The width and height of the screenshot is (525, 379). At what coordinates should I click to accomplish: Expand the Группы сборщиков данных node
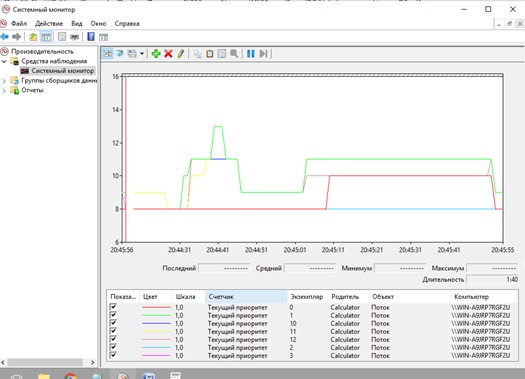(x=4, y=81)
